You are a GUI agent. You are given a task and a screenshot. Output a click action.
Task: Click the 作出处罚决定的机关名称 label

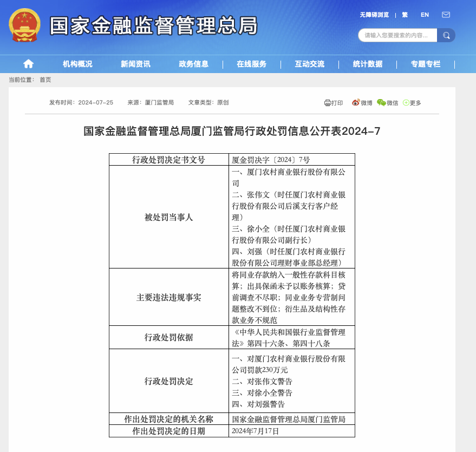pos(168,419)
